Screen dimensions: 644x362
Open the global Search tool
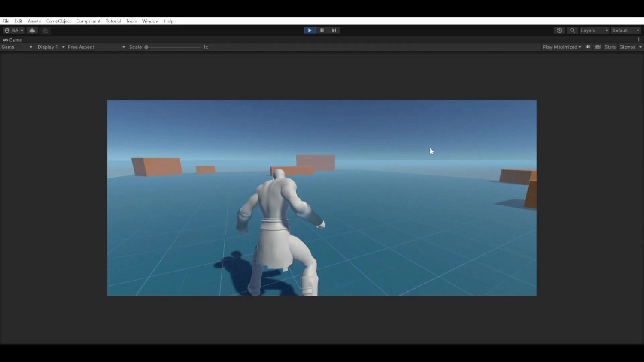pyautogui.click(x=572, y=30)
